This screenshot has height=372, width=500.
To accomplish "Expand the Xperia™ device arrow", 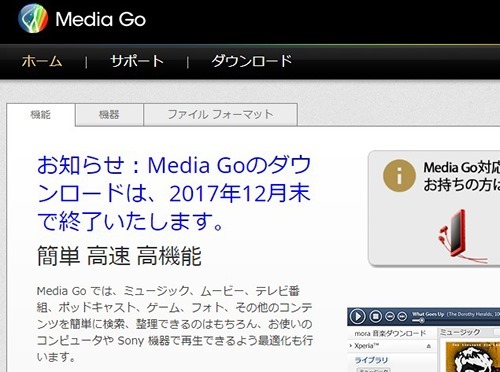I will point(351,346).
